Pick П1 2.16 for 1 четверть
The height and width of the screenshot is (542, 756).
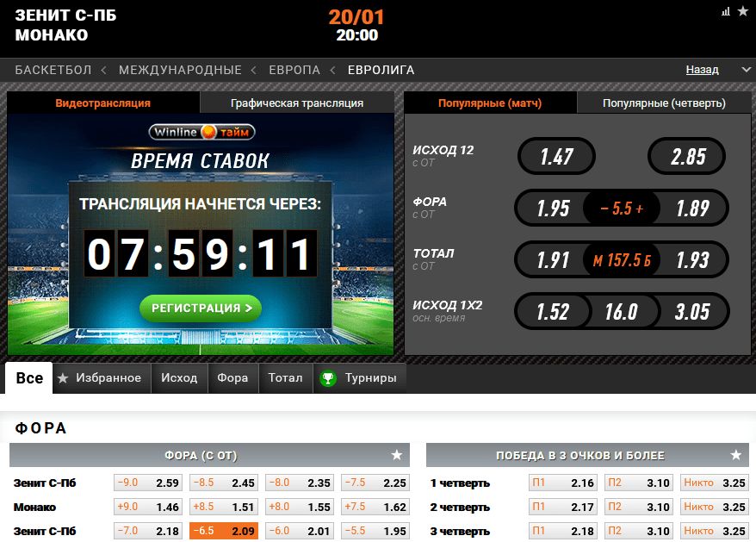(x=563, y=483)
